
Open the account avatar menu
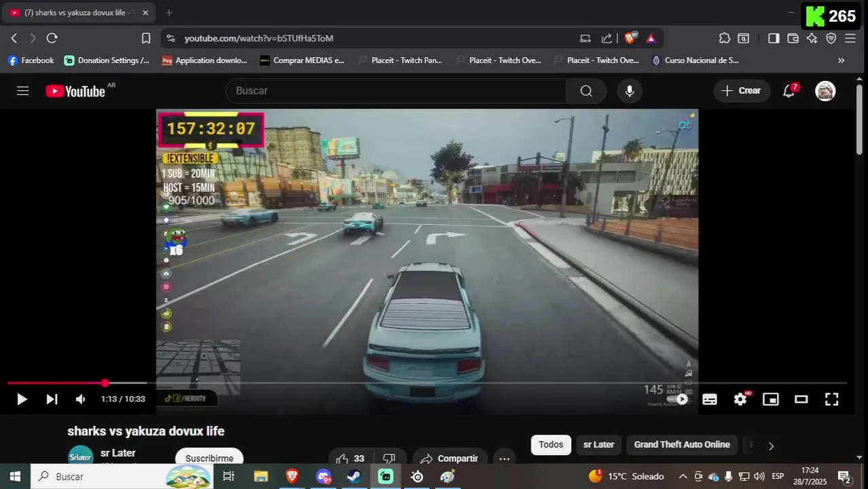pos(825,91)
